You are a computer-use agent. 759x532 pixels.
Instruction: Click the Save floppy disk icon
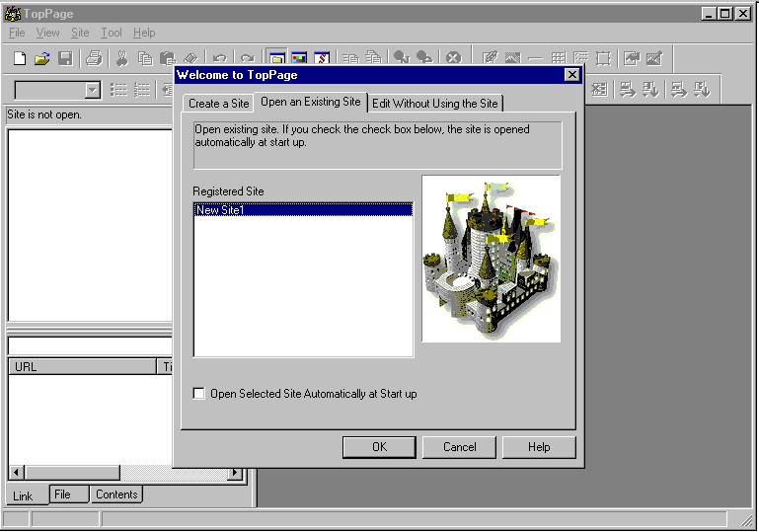click(x=65, y=59)
